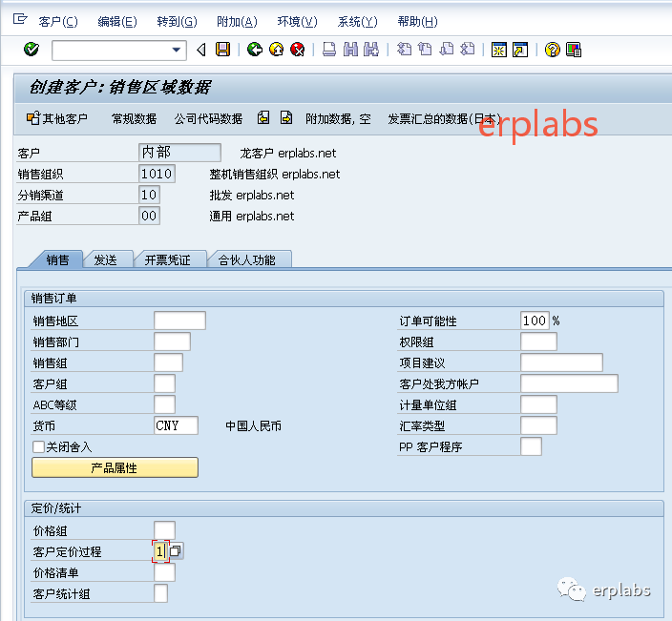Click the 中国人民币 currency description text

tap(253, 426)
